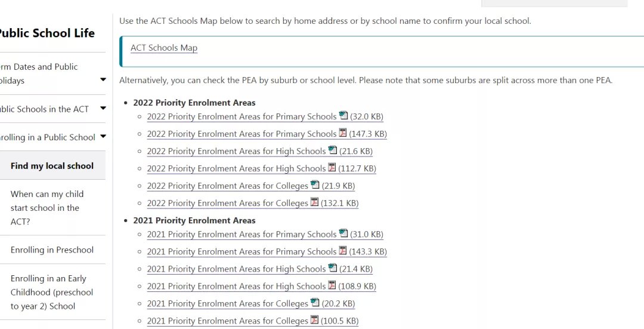Image resolution: width=644 pixels, height=329 pixels.
Task: Click Excel icon for 2022 High Schools file
Action: (x=332, y=150)
